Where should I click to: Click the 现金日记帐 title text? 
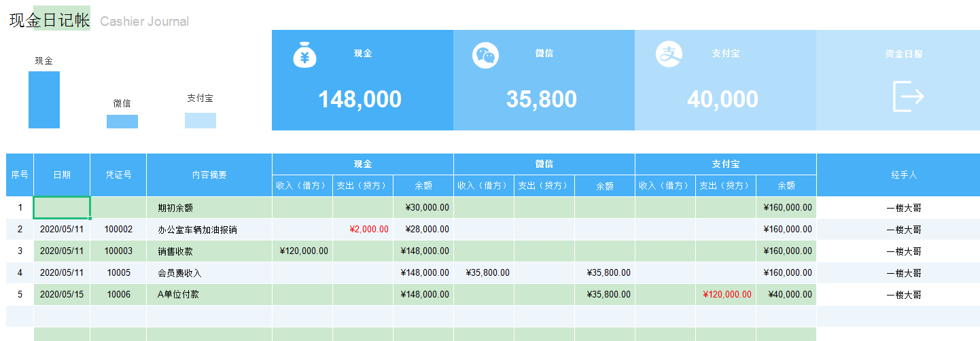tap(50, 20)
